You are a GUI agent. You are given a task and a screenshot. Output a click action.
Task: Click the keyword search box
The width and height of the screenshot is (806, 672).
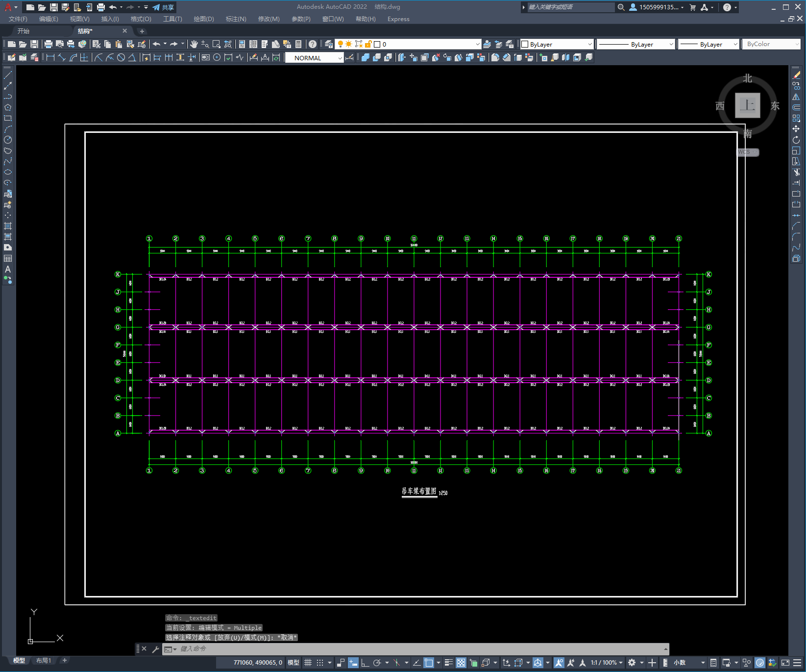click(571, 7)
